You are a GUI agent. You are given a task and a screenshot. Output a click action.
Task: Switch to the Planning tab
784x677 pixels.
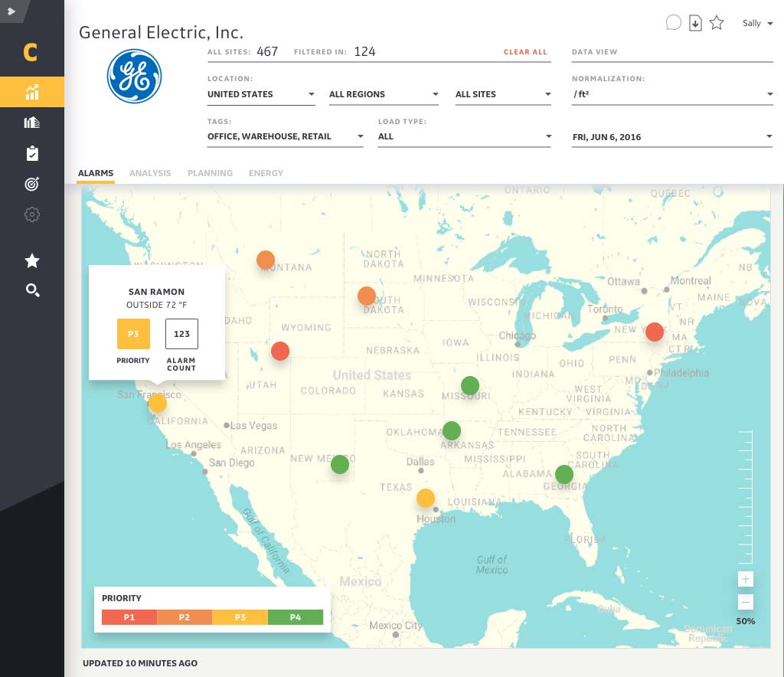(x=210, y=173)
